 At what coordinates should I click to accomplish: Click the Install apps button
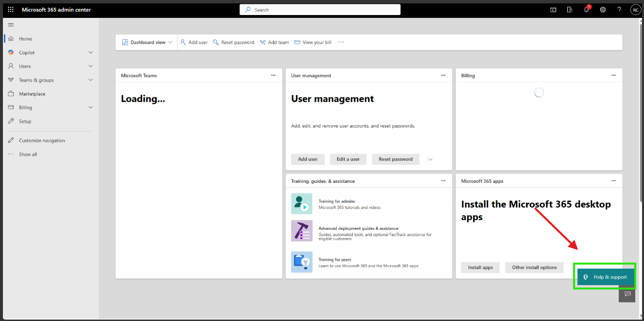pyautogui.click(x=480, y=267)
